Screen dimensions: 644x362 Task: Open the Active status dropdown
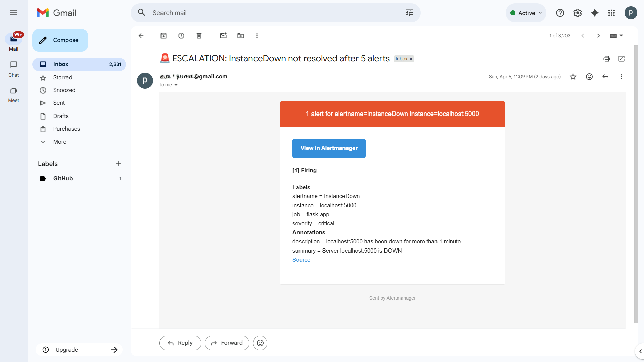526,13
